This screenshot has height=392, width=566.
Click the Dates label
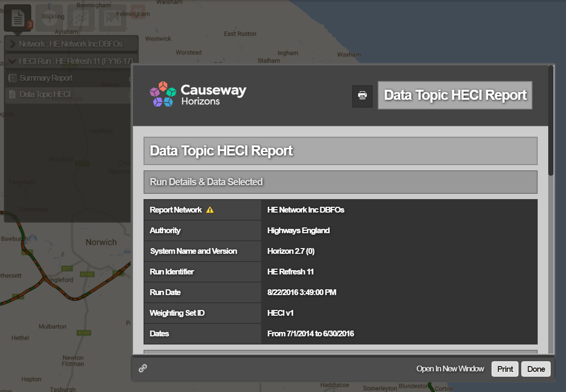point(159,333)
